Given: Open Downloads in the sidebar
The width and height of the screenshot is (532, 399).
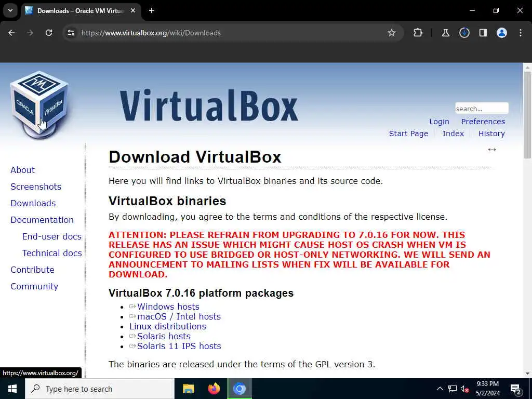Looking at the screenshot, I should [x=33, y=203].
